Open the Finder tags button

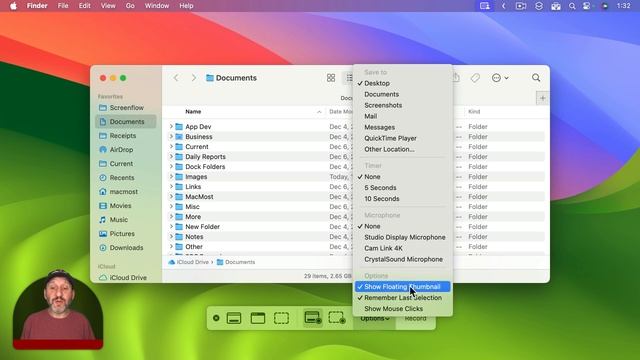click(475, 78)
